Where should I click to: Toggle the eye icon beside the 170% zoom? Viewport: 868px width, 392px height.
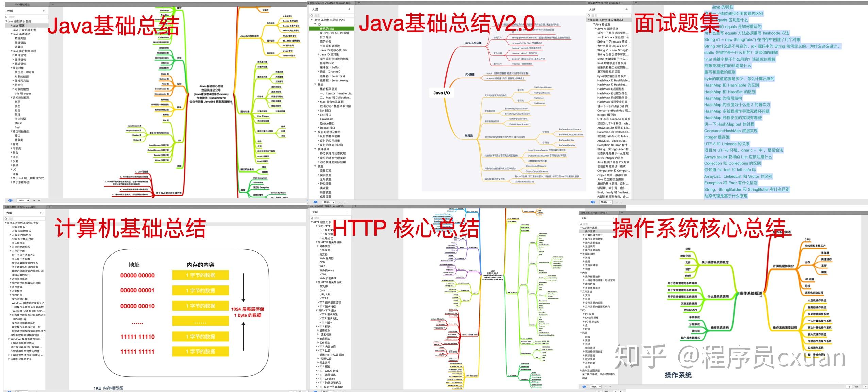point(315,202)
